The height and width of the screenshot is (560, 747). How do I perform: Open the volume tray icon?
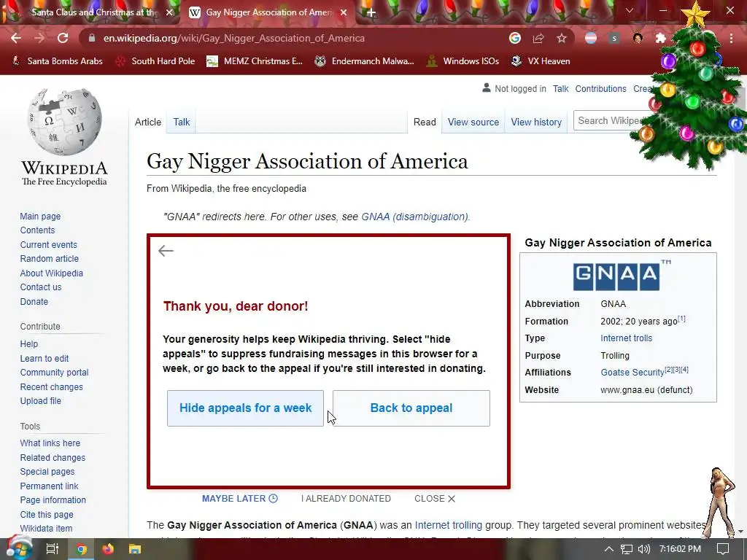point(643,549)
